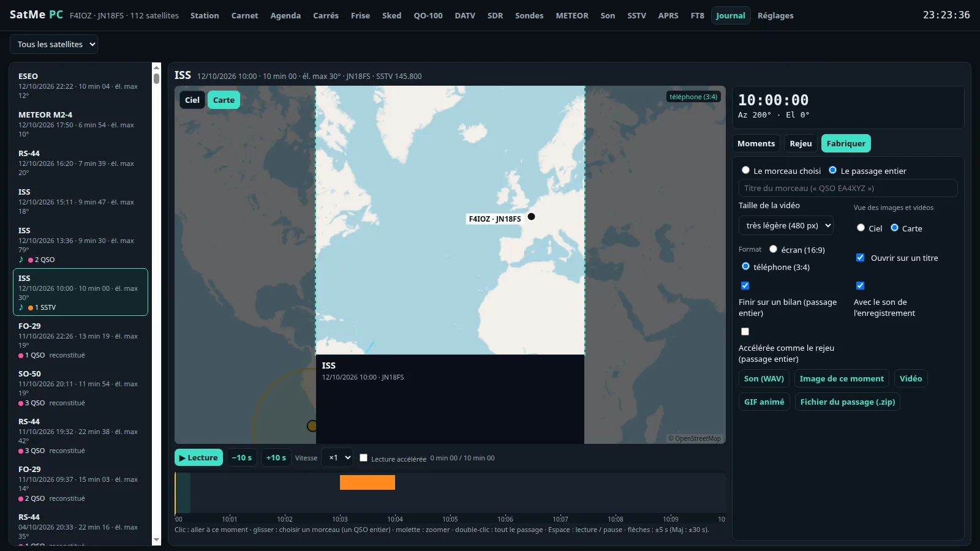The image size is (980, 551).
Task: Select the SO-50 20:11 pass entry
Action: tap(80, 388)
